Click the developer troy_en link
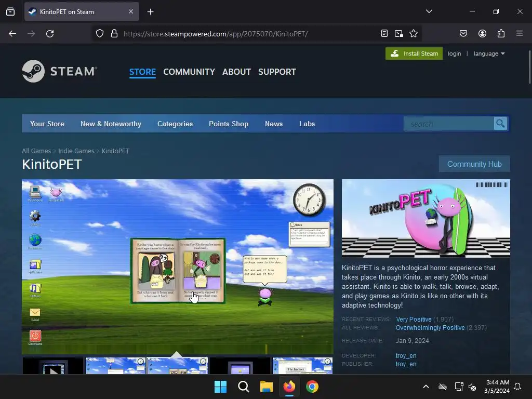The width and height of the screenshot is (532, 399). click(406, 355)
